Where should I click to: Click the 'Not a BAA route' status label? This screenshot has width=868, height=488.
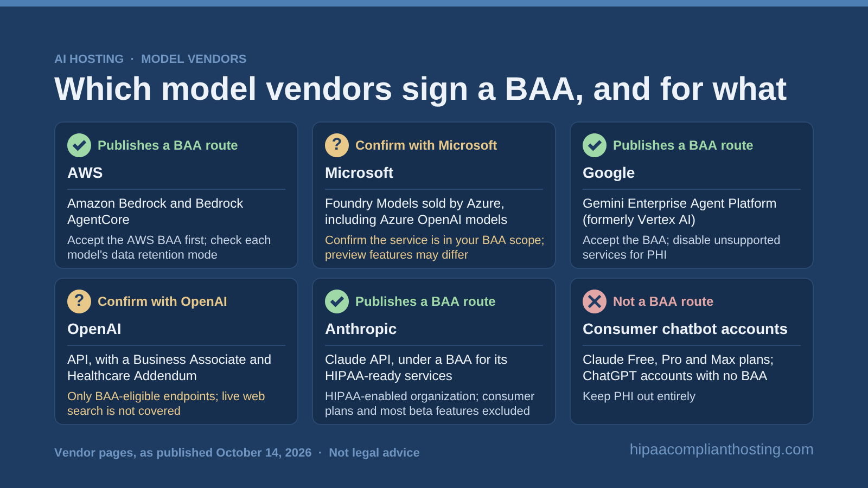point(663,301)
